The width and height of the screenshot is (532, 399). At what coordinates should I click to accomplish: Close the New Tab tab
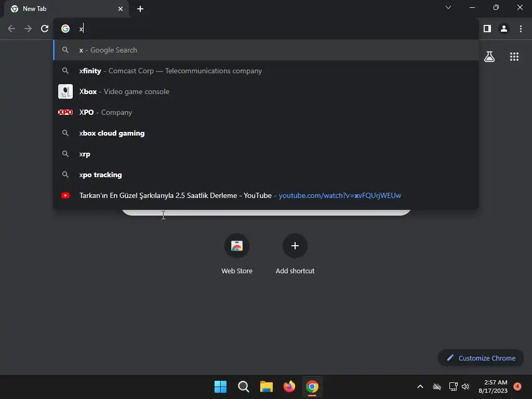[x=121, y=9]
